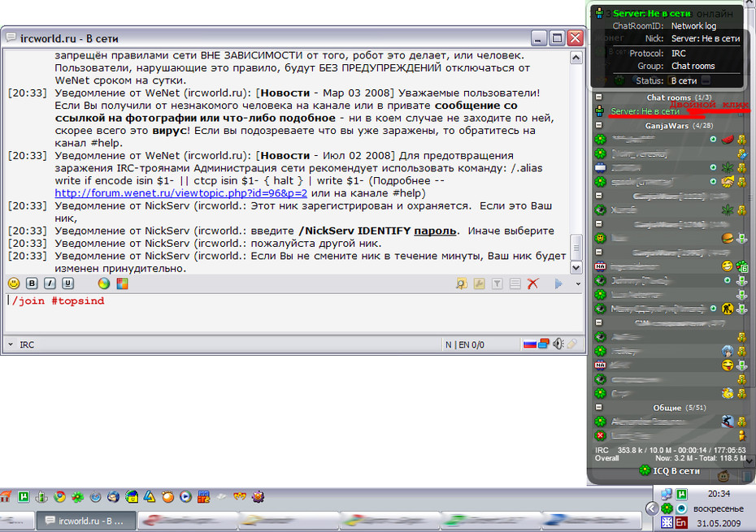Screen dimensions: 756x532
Task: Collapse the third blurred GanjaWars subgroup
Action: click(x=599, y=252)
